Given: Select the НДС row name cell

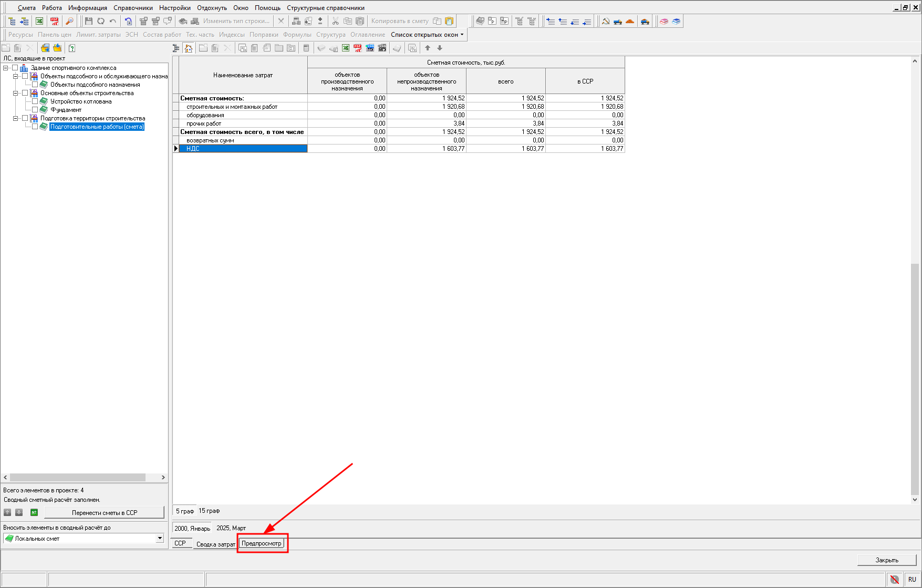Looking at the screenshot, I should click(x=243, y=149).
